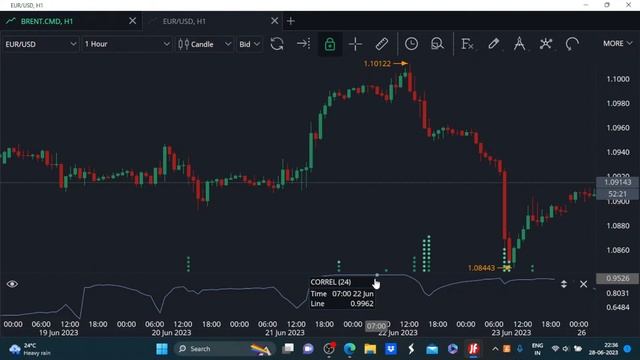Open the Candle chart type dropdown
This screenshot has height=360, width=640.
click(204, 44)
